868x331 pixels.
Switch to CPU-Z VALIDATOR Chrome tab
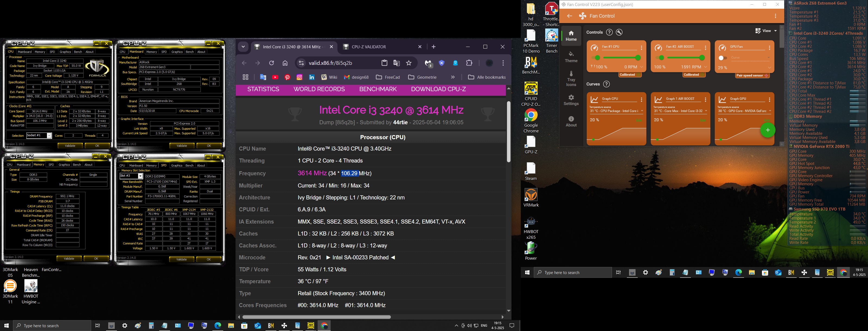(382, 47)
